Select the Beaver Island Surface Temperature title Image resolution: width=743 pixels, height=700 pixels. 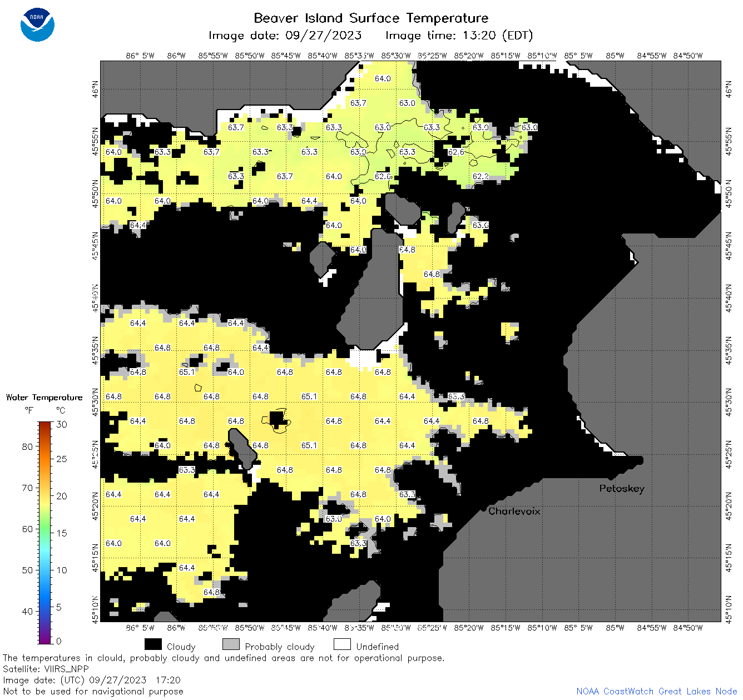click(x=371, y=18)
